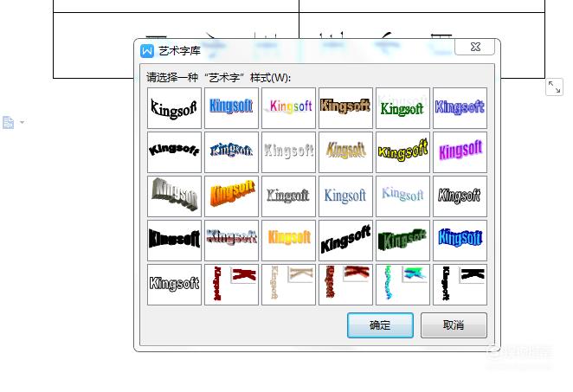Screen dimensions: 573x392
Task: Select the black arched serif Kingsoft style
Action: [174, 108]
